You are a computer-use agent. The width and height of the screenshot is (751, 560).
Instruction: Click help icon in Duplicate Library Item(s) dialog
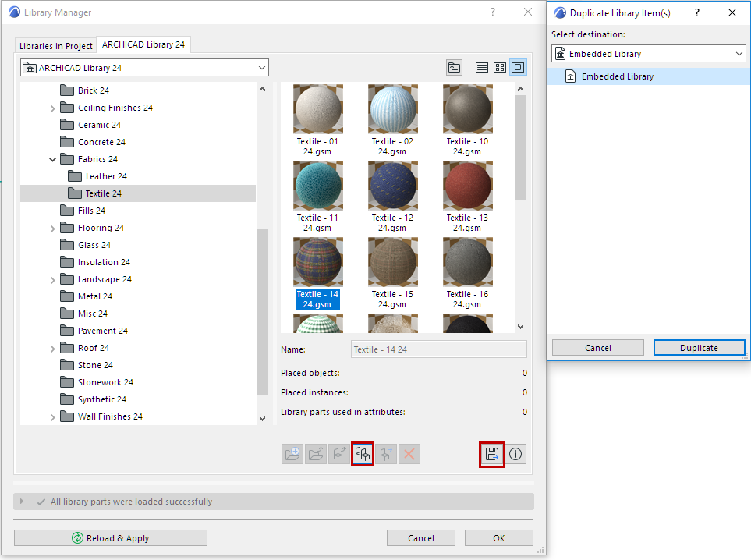point(697,13)
